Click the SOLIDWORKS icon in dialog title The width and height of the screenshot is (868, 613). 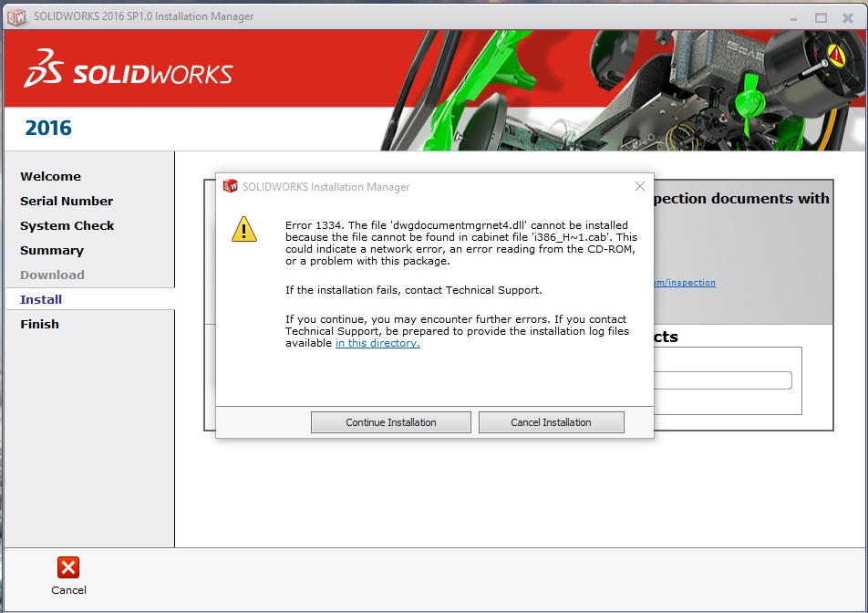(230, 187)
